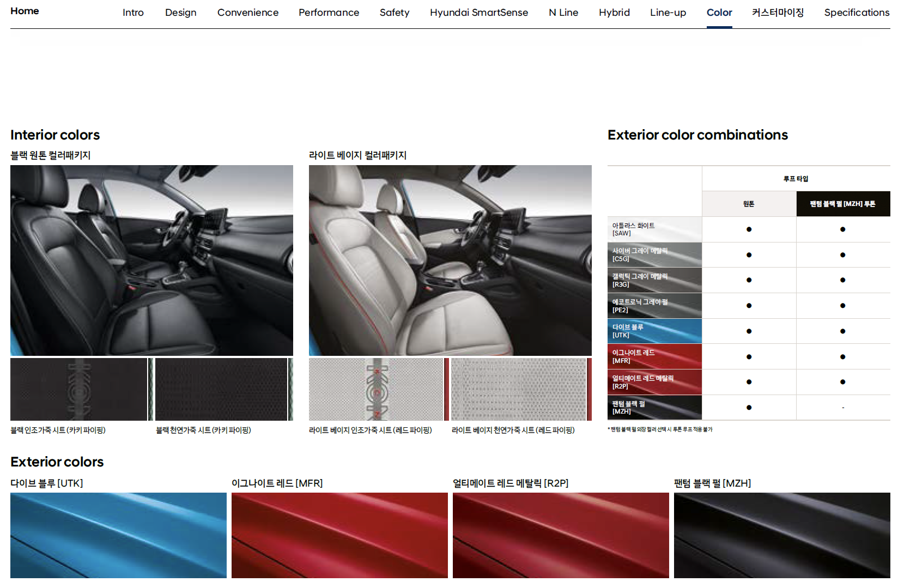Screen dimensions: 898x588
Task: Navigate to the N Line section
Action: tap(563, 13)
